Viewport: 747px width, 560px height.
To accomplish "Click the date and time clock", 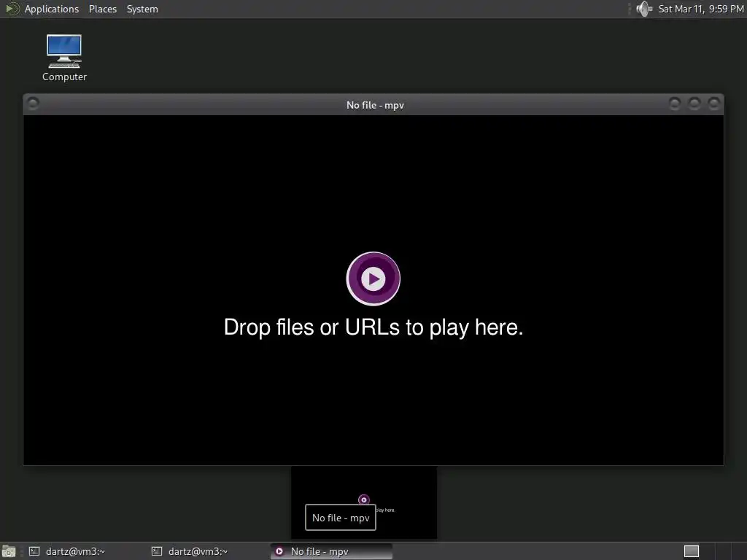I will click(x=701, y=9).
